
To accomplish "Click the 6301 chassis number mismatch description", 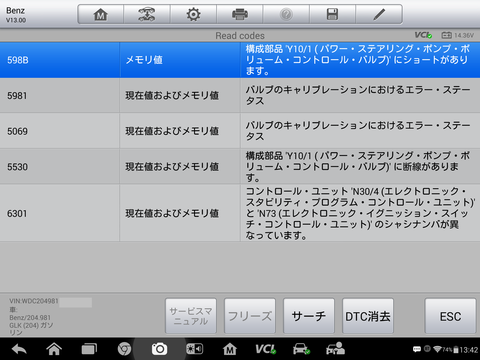I will click(360, 213).
